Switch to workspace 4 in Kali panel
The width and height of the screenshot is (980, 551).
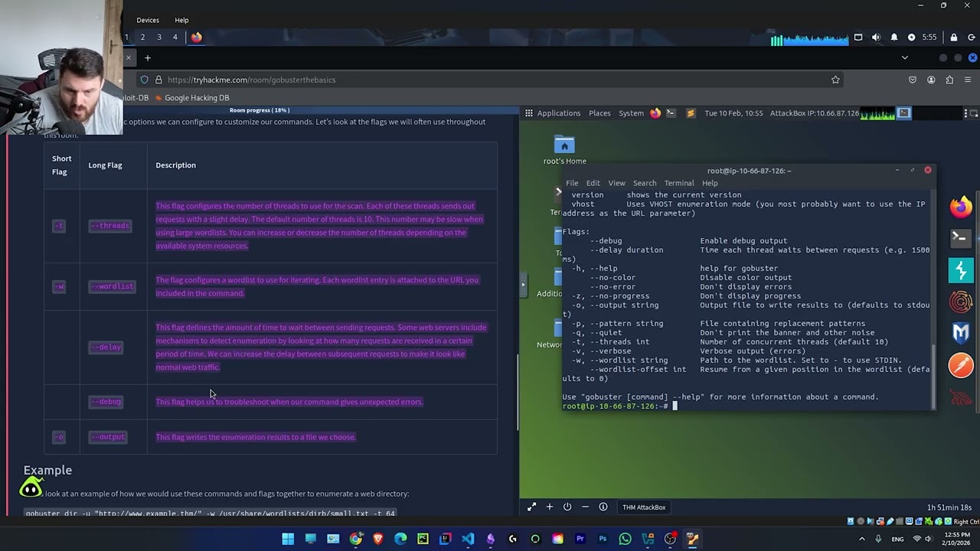(175, 37)
